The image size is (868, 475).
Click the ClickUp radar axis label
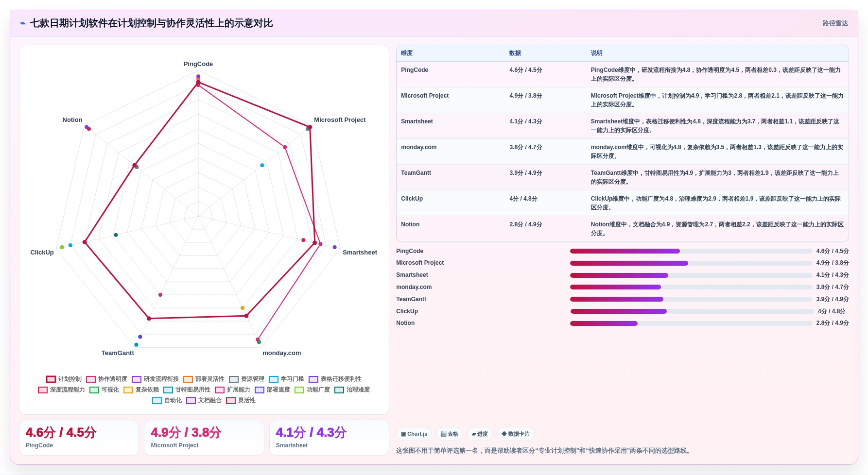(x=42, y=253)
